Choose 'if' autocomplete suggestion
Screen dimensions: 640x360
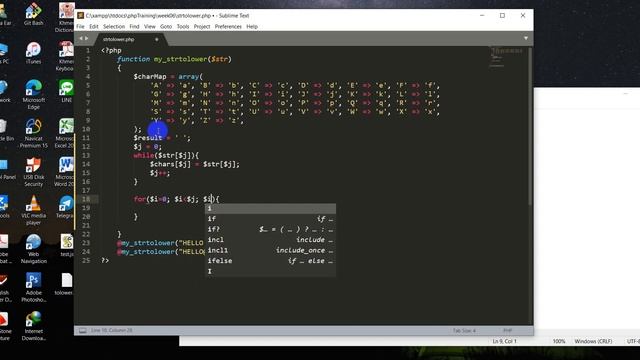270,219
